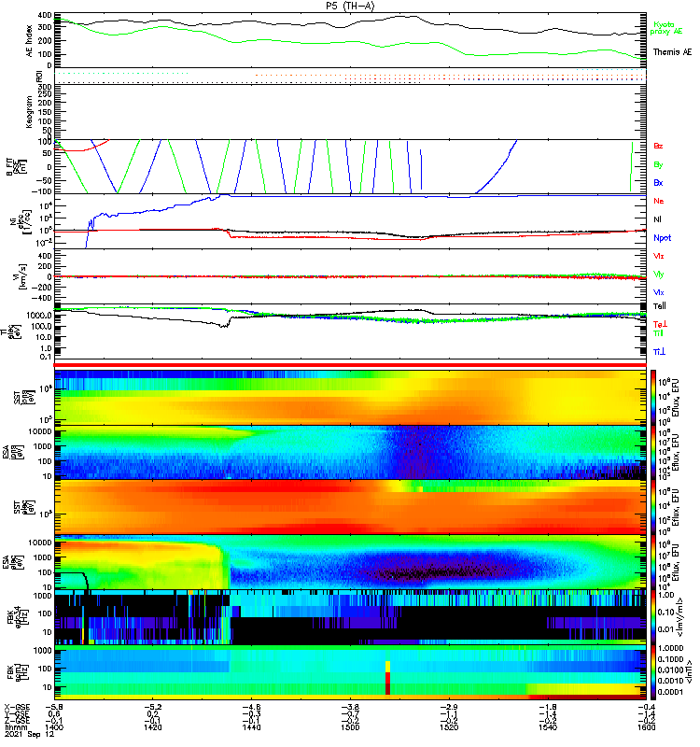
Task: Click the X-GSE value -2.9
Action: point(449,708)
